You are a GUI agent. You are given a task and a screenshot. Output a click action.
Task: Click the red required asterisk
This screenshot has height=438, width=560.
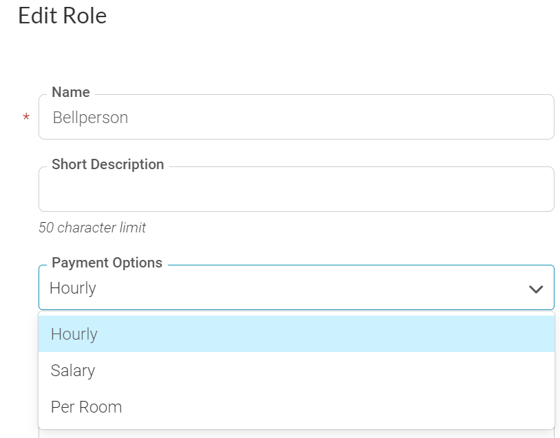pyautogui.click(x=26, y=118)
